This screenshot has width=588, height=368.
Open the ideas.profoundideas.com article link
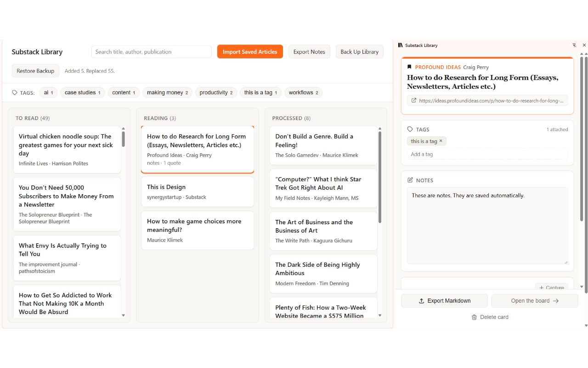point(487,100)
